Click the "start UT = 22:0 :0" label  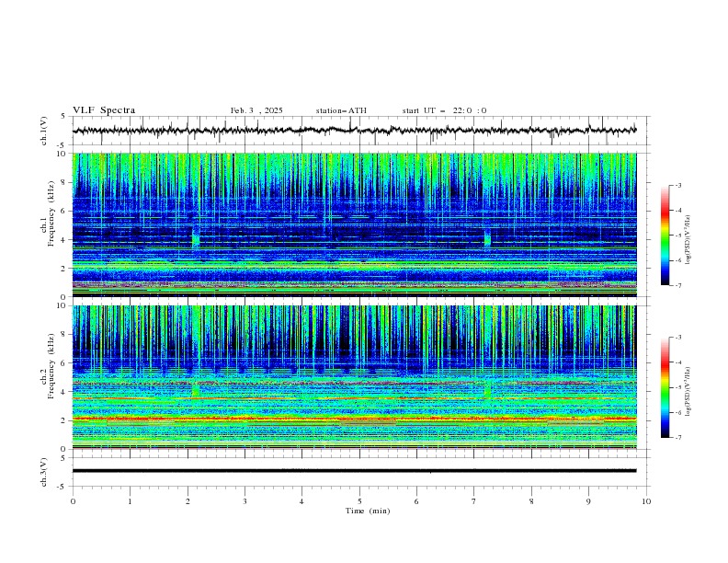click(444, 110)
